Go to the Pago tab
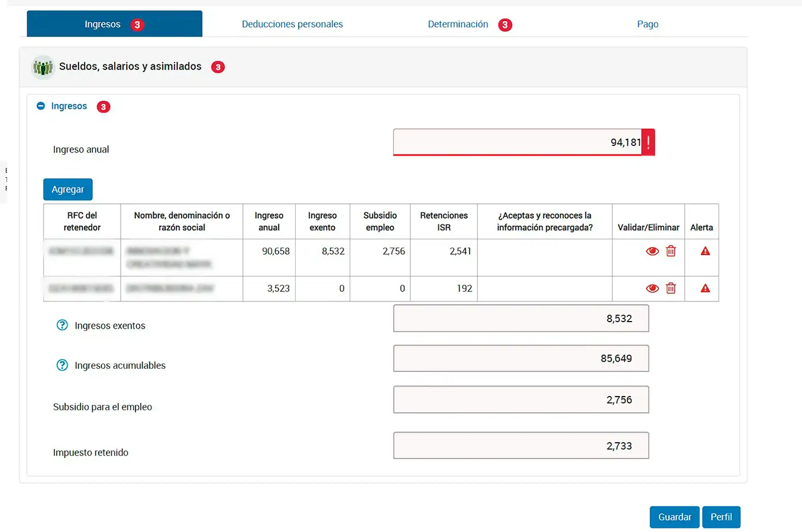Image resolution: width=802 pixels, height=532 pixels. point(648,24)
